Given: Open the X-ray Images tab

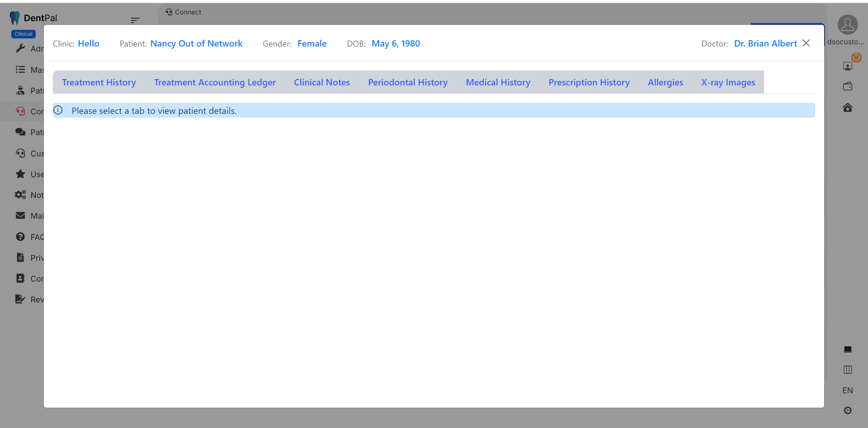Looking at the screenshot, I should pos(728,82).
